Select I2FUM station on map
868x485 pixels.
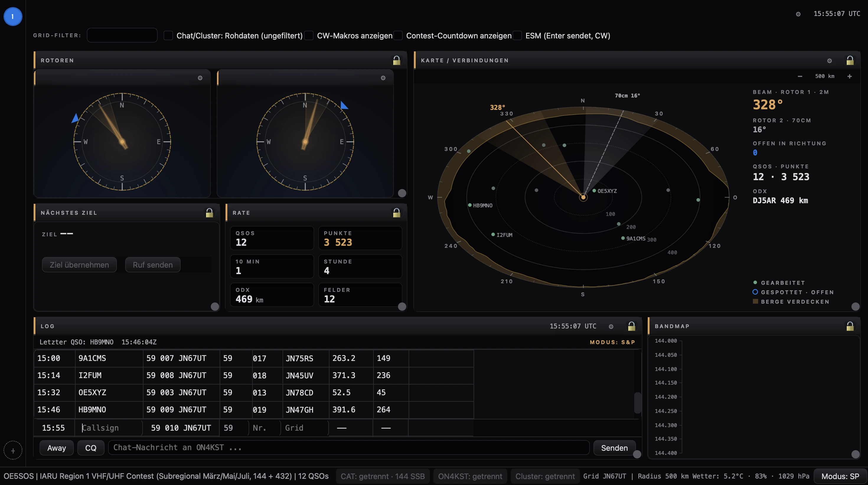click(x=493, y=234)
